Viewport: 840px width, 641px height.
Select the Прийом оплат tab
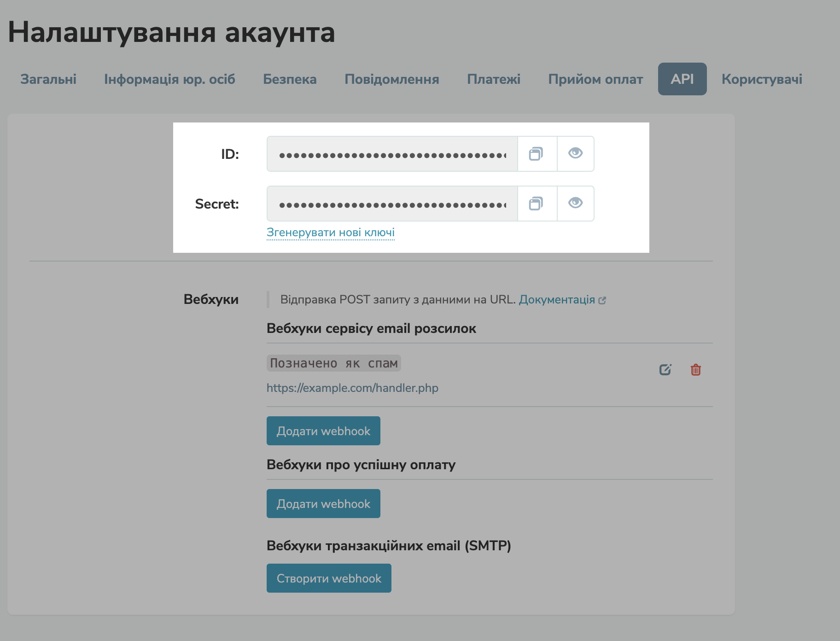pos(595,79)
